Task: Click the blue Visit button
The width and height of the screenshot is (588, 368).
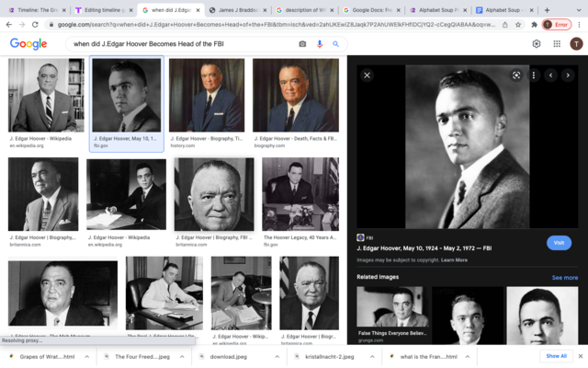Action: click(x=559, y=243)
